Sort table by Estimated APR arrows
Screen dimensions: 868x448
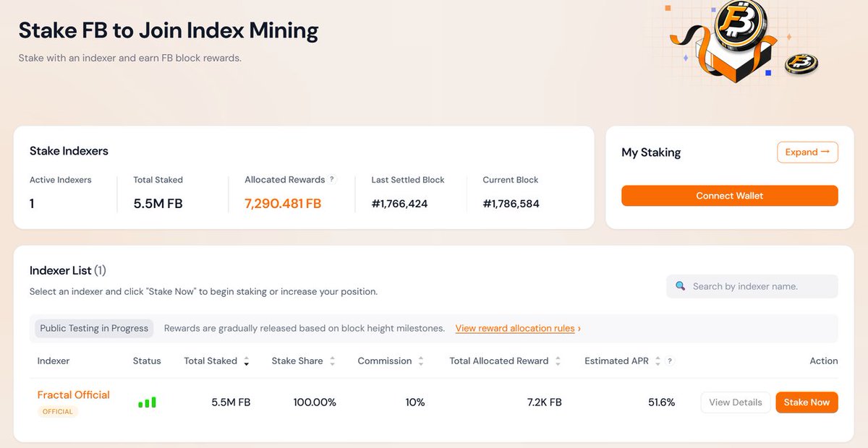(658, 361)
